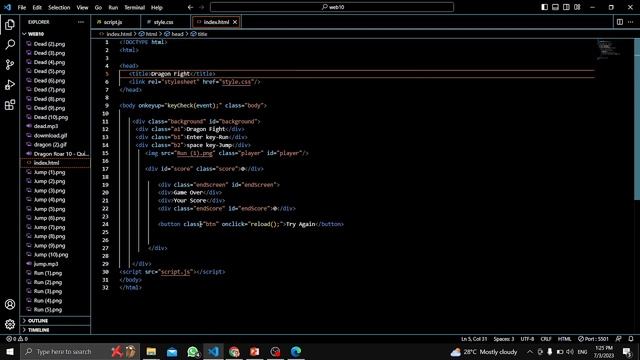Go back with the navigation arrow
This screenshot has width=640, height=360.
click(x=190, y=7)
